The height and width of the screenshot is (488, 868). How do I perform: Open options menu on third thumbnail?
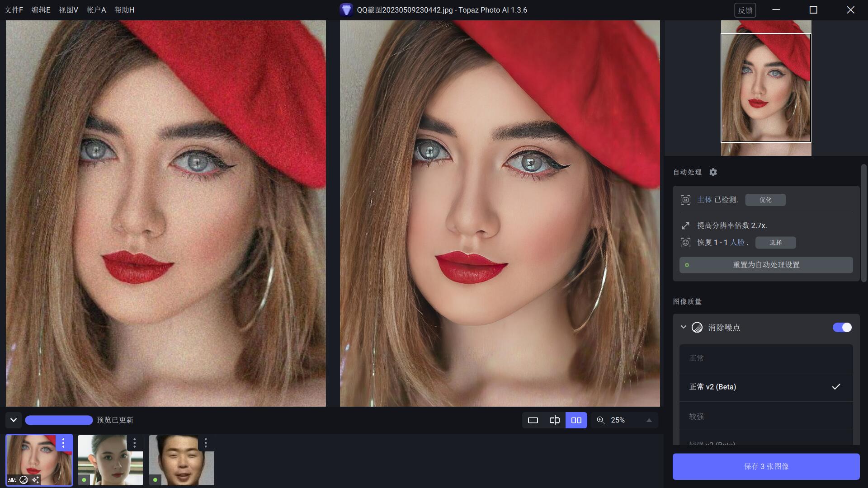[206, 443]
